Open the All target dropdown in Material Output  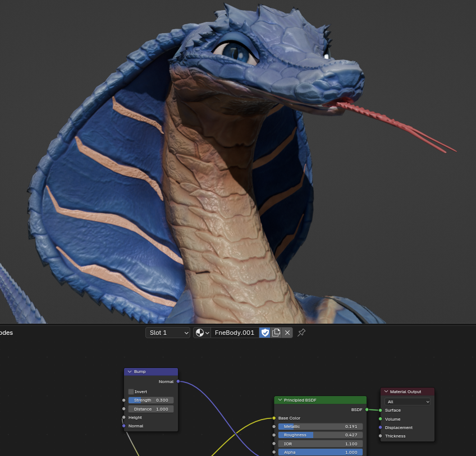pos(408,402)
